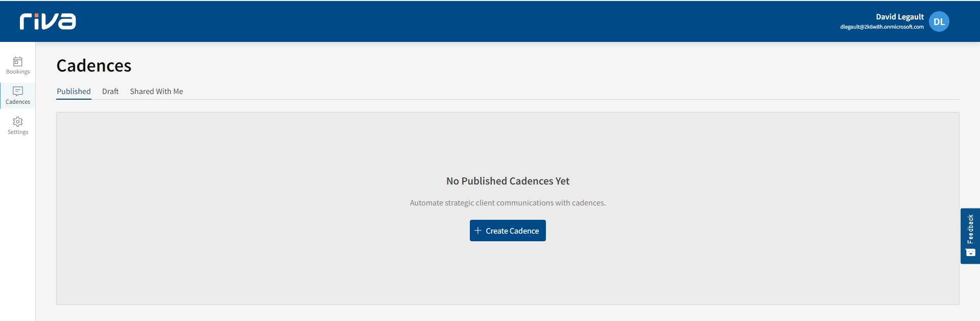Viewport: 980px width, 321px height.
Task: Click the Bookings label in sidebar
Action: [x=18, y=72]
